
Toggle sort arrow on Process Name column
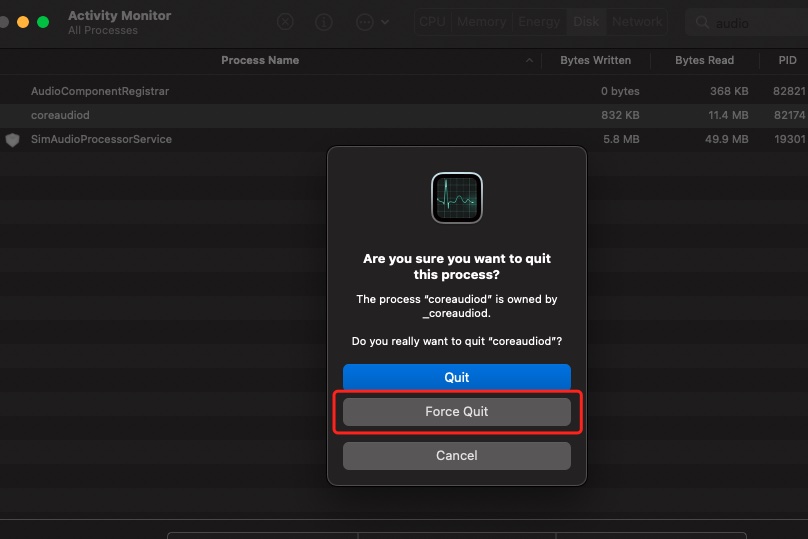pyautogui.click(x=529, y=61)
